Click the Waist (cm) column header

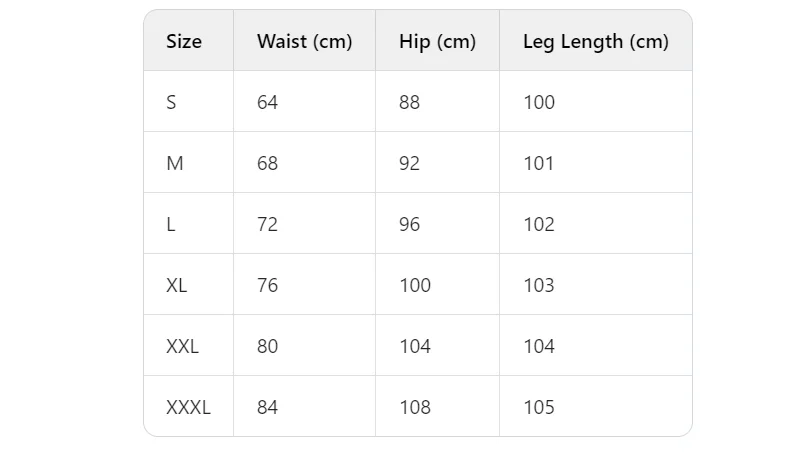304,42
